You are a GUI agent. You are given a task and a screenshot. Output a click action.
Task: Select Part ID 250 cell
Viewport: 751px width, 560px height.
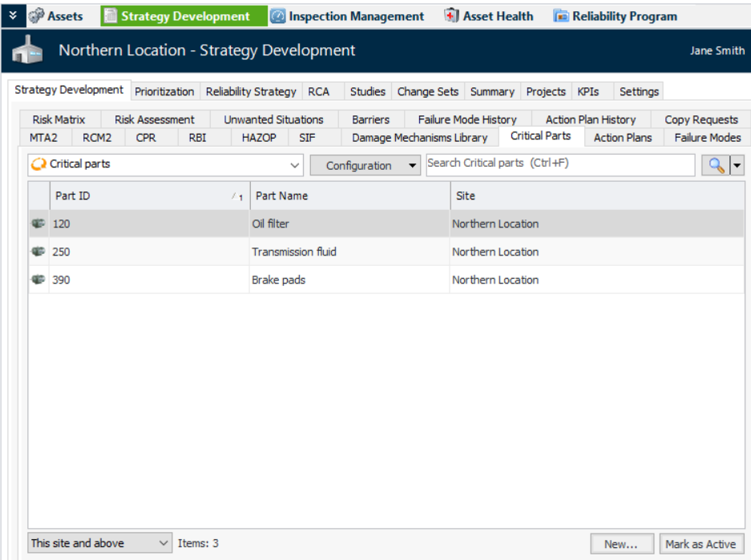pos(150,252)
